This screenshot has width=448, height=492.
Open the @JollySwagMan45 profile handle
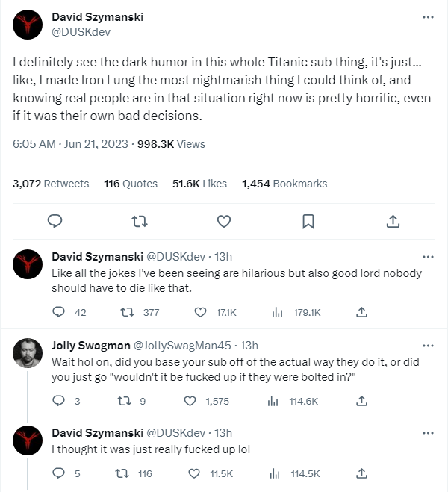coord(181,345)
